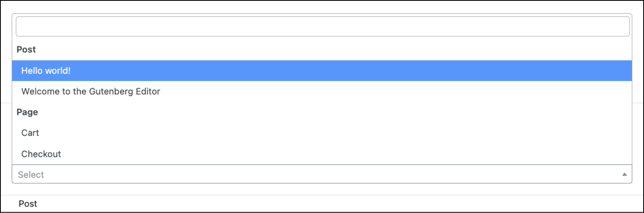
Task: Select first post in the Post group
Action: pos(46,71)
